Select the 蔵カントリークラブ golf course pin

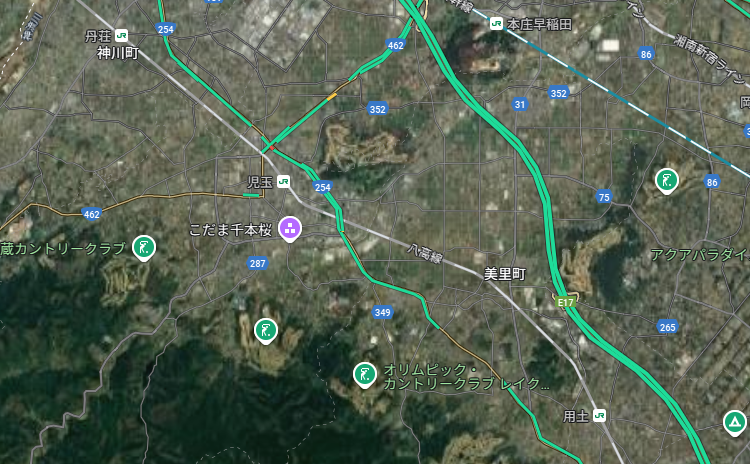tap(144, 248)
